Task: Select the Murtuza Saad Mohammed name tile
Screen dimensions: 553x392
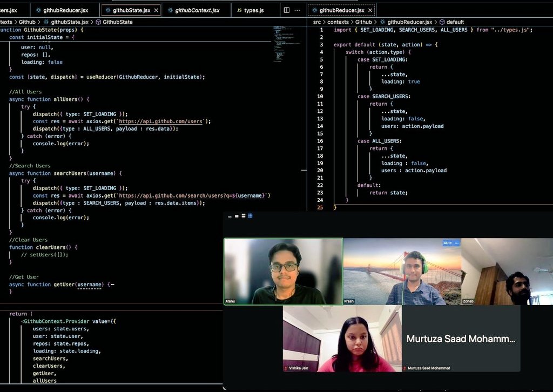Action: point(461,339)
